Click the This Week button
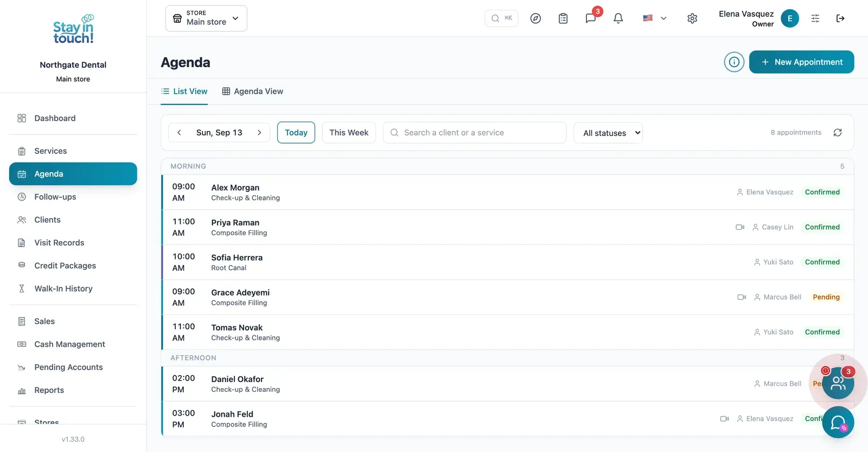 [349, 133]
